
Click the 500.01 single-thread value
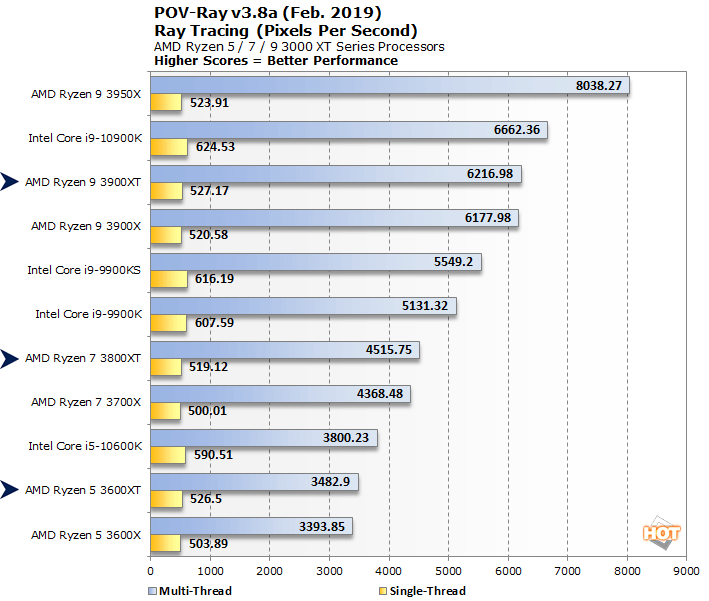[x=208, y=411]
